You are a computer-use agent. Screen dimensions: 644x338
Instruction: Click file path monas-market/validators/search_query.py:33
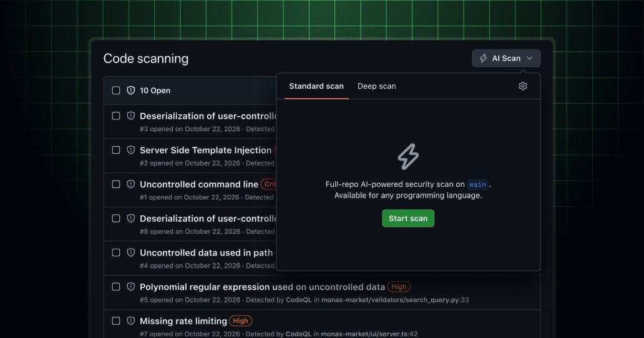click(x=394, y=300)
